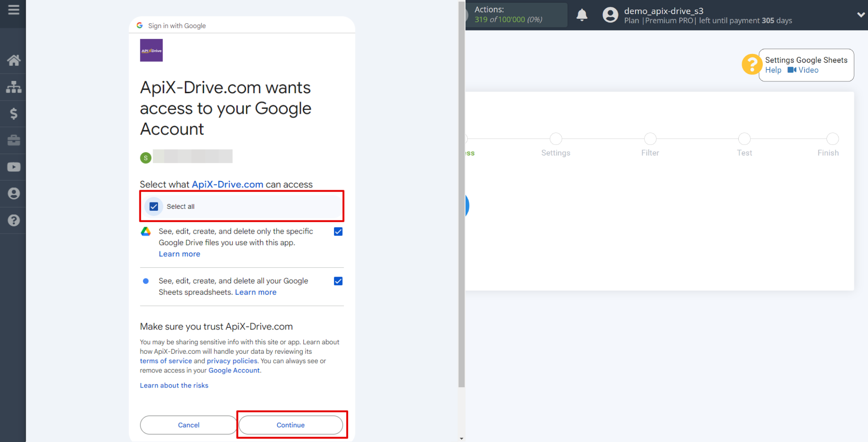The height and width of the screenshot is (442, 868).
Task: Open the connections sitemap icon
Action: coord(14,87)
